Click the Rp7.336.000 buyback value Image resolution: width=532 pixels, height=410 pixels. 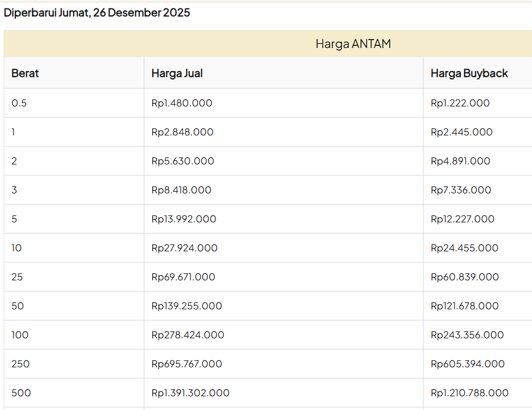tap(461, 190)
